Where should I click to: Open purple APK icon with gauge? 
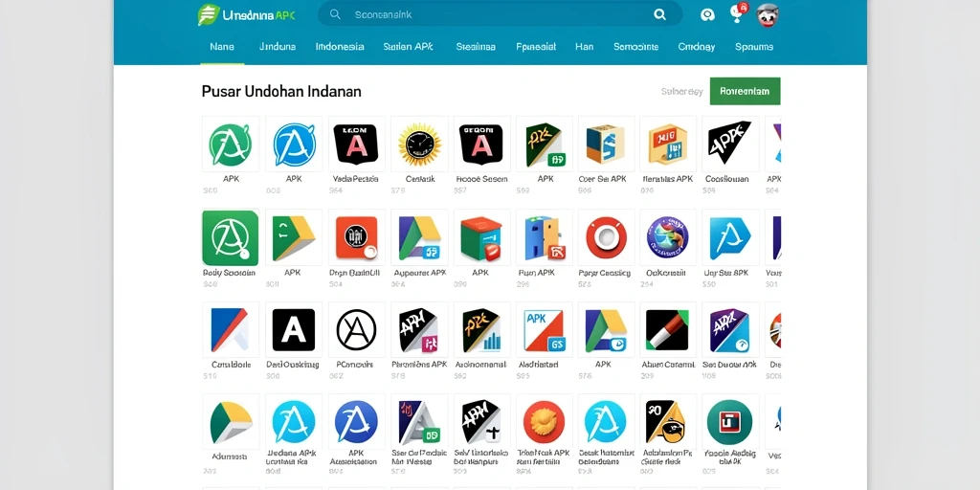point(730,330)
